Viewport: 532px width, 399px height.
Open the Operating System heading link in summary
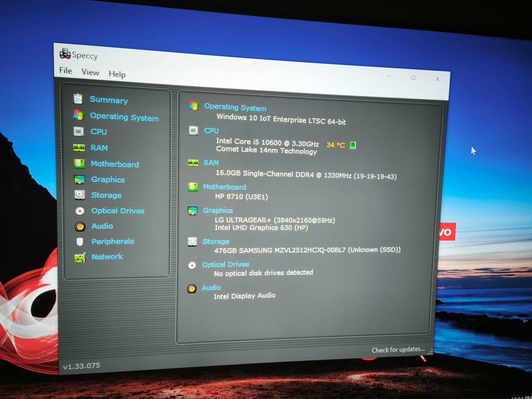235,107
